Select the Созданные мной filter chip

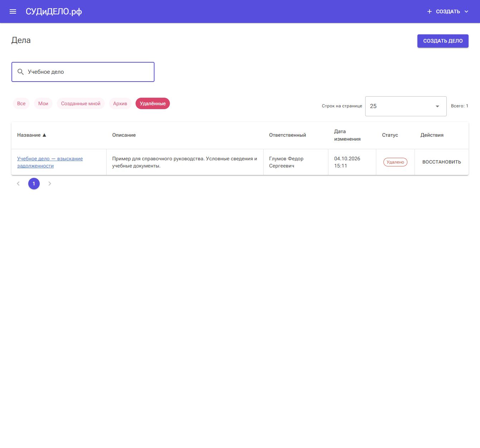coord(81,103)
